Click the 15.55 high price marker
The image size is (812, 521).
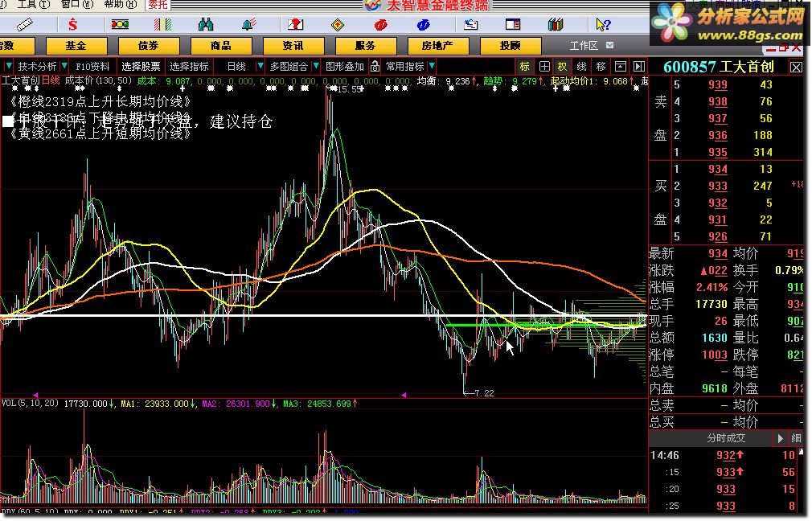[x=347, y=89]
